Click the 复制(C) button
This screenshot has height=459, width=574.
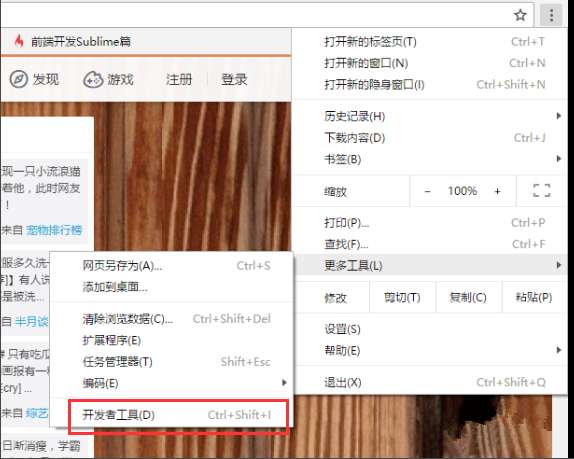[468, 297]
